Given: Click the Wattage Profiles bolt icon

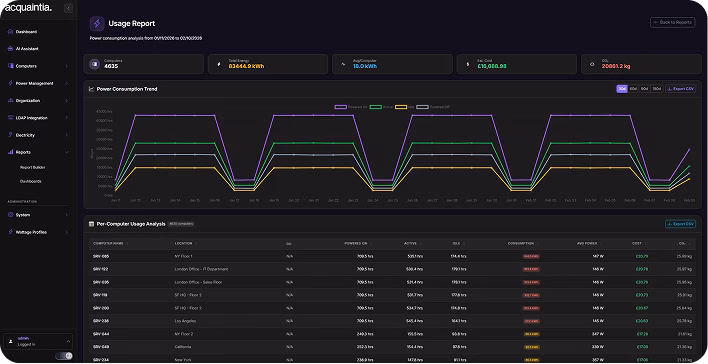Looking at the screenshot, I should (x=10, y=232).
